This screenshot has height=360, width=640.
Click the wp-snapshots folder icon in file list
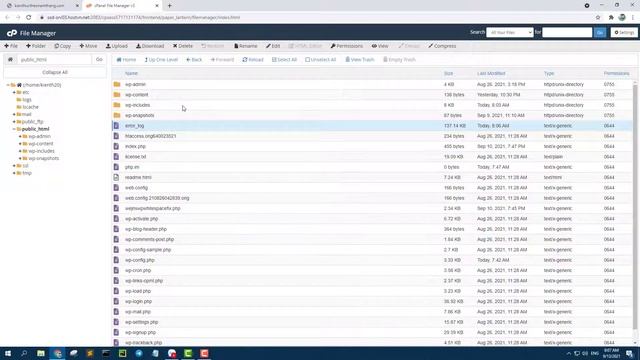117,116
